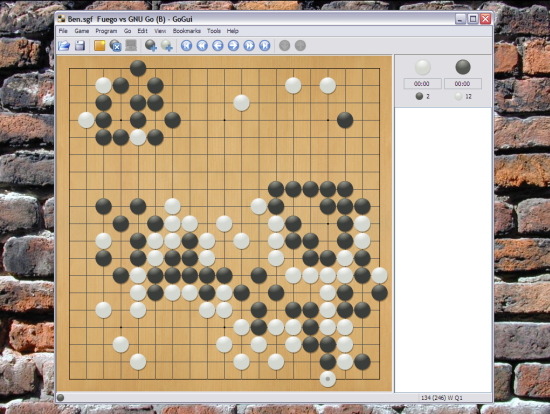Image resolution: width=550 pixels, height=414 pixels.
Task: Click the greyed next variation icon
Action: pos(284,46)
